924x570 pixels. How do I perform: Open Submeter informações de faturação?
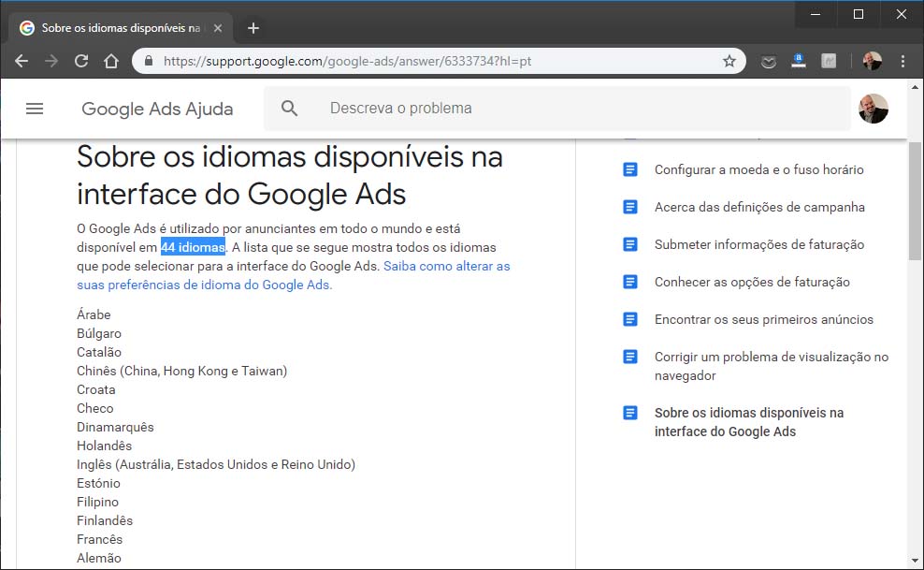point(759,244)
